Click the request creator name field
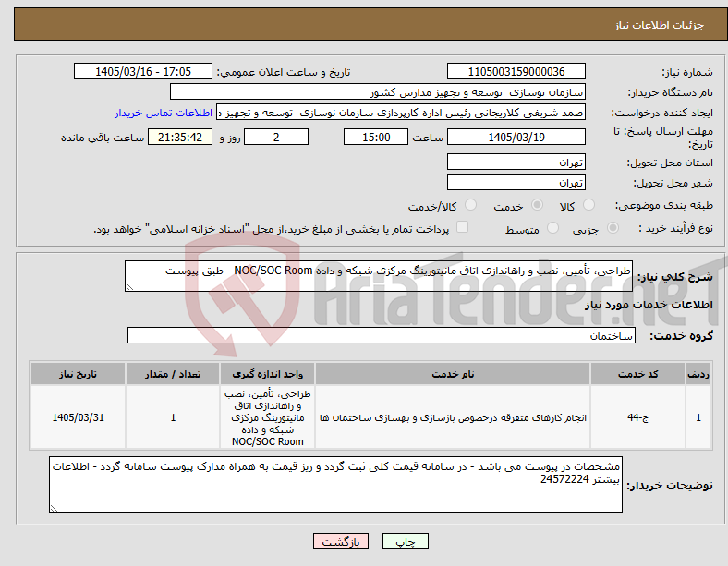Viewport: 728px width, 566px height. click(401, 113)
